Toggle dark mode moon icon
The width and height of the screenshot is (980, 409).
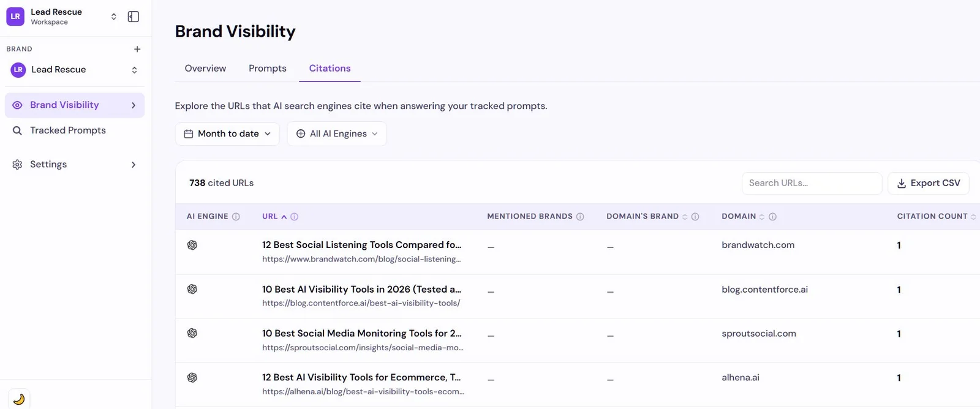tap(19, 399)
